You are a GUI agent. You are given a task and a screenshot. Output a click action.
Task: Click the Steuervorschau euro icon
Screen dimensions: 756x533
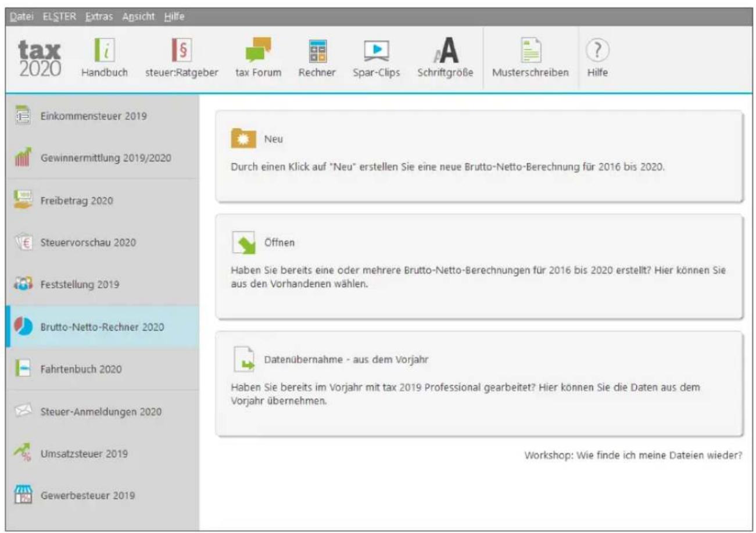pyautogui.click(x=22, y=242)
